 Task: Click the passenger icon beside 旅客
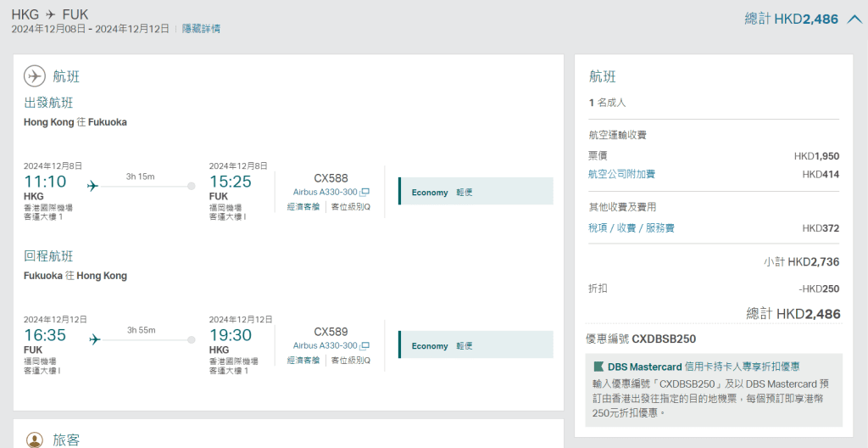35,440
